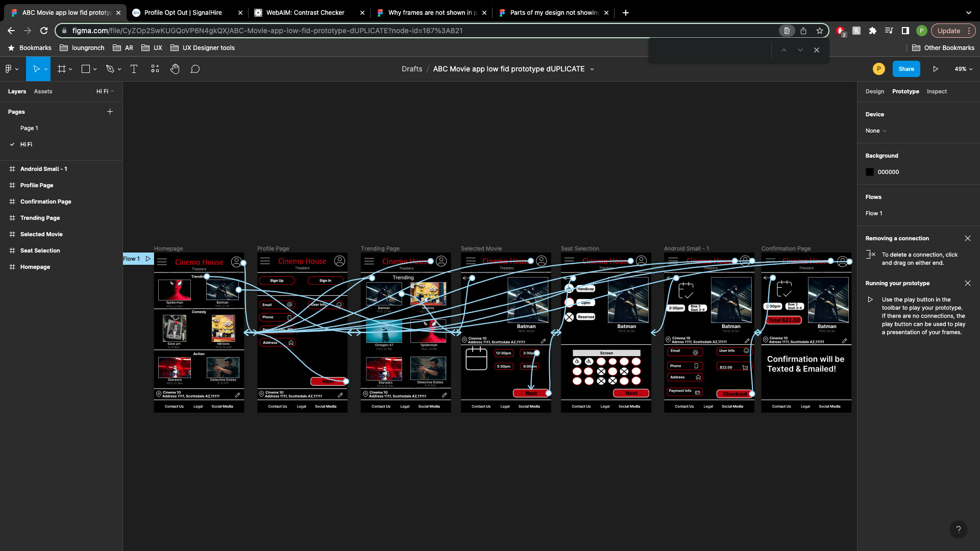Screen dimensions: 980x551
Task: Select the 'Seat Selection' page
Action: pos(40,251)
